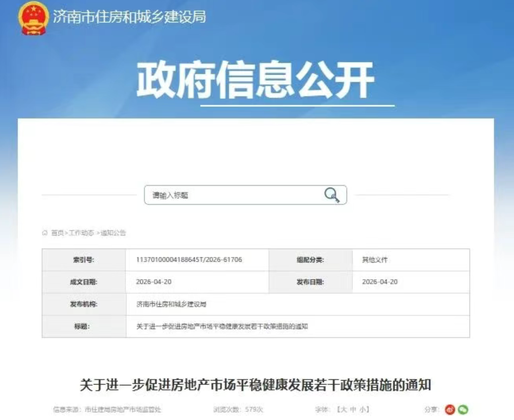Share article via the green WeChat icon
Image resolution: width=514 pixels, height=420 pixels.
463,409
